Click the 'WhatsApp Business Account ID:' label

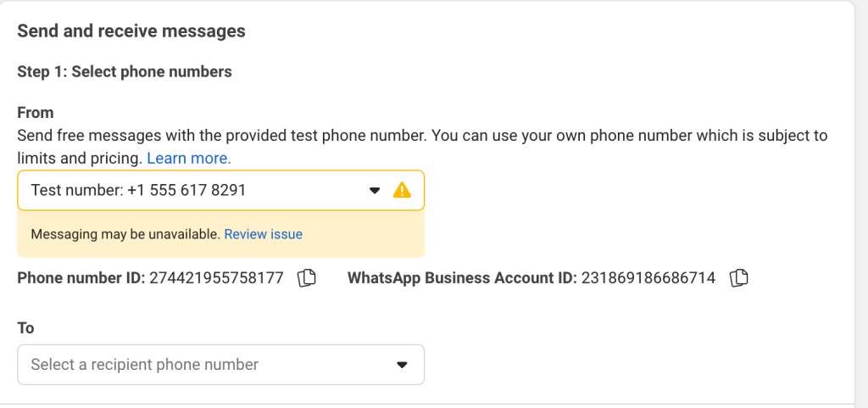[x=462, y=277]
